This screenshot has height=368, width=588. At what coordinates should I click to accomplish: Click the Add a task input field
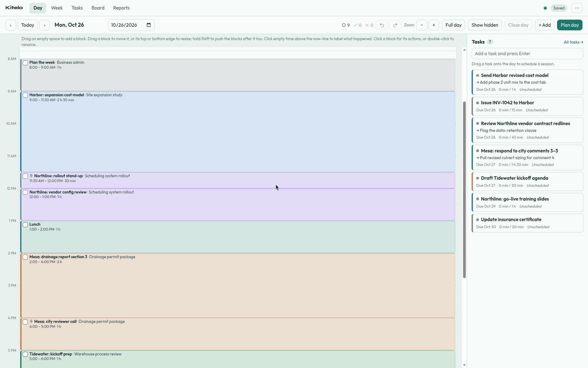527,54
